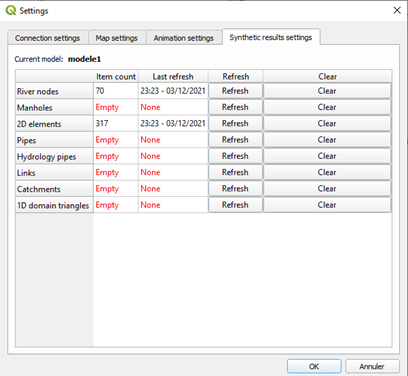
Task: Click the Refresh column header
Action: point(236,76)
